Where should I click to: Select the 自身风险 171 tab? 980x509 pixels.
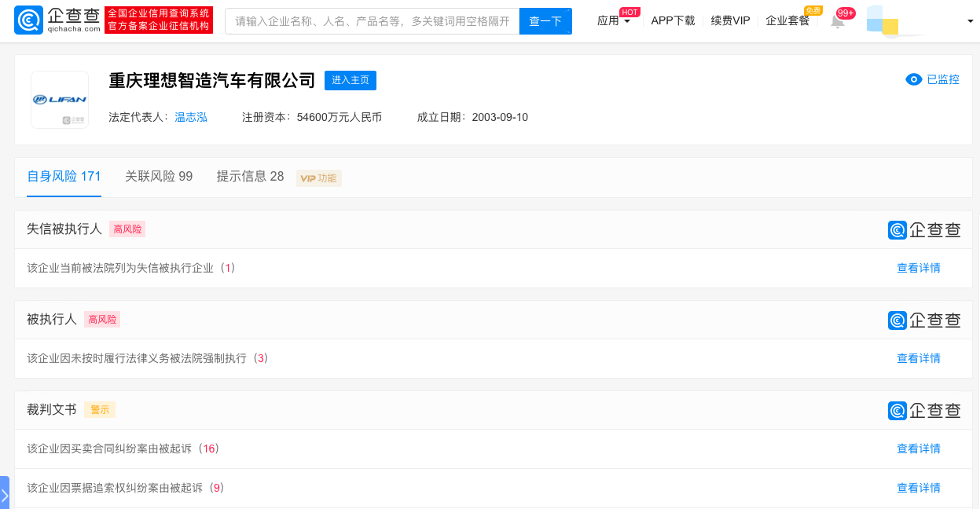(x=64, y=176)
